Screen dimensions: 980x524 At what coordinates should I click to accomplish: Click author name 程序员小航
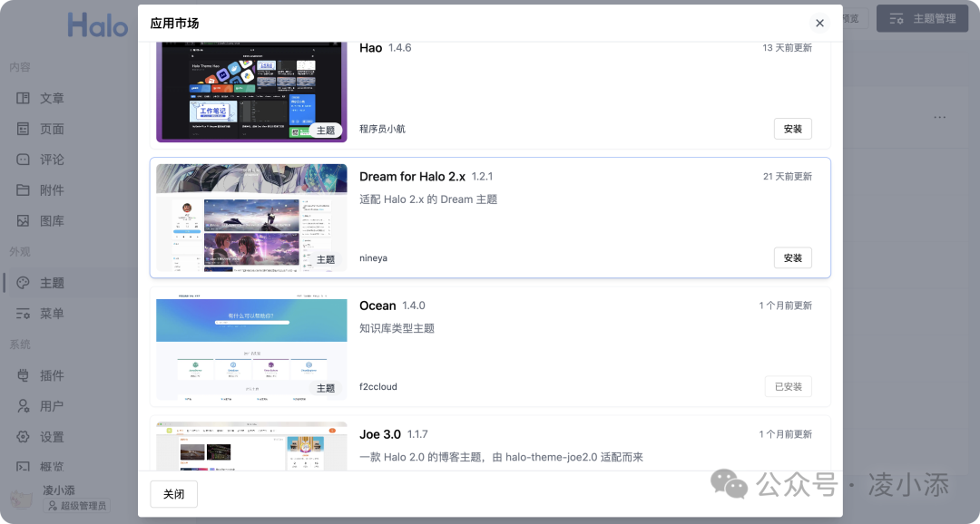(x=383, y=129)
